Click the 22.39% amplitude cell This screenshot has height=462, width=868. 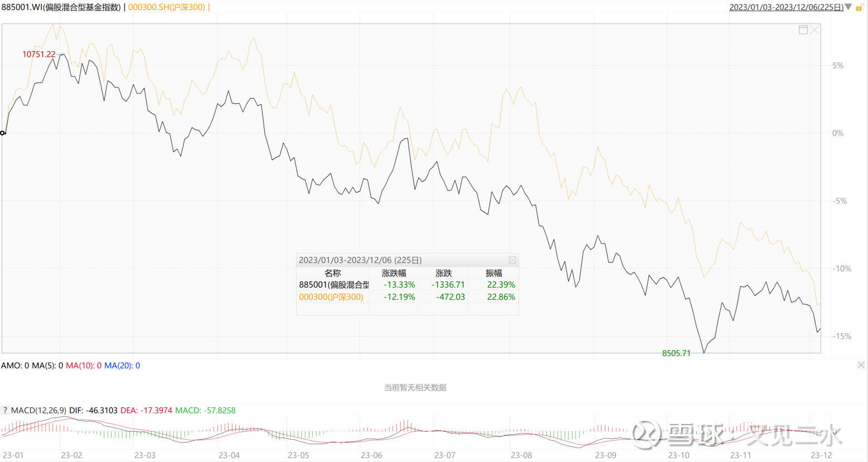point(501,285)
